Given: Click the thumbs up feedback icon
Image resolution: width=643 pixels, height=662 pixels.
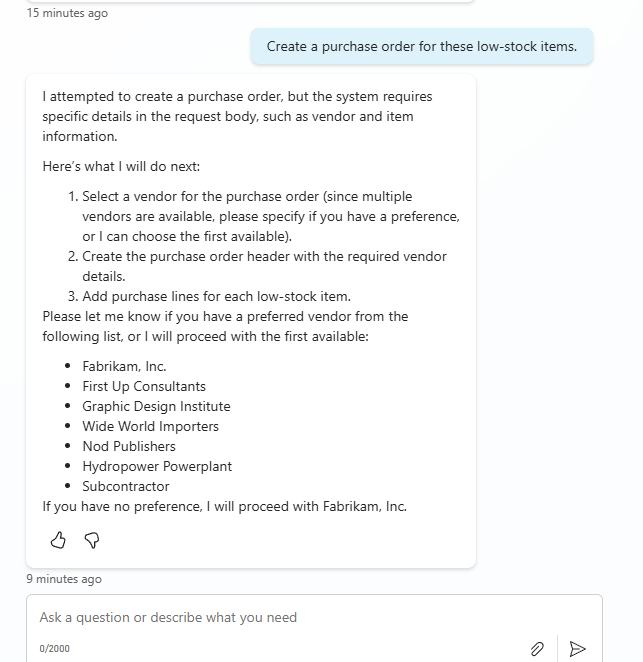Looking at the screenshot, I should tap(58, 540).
